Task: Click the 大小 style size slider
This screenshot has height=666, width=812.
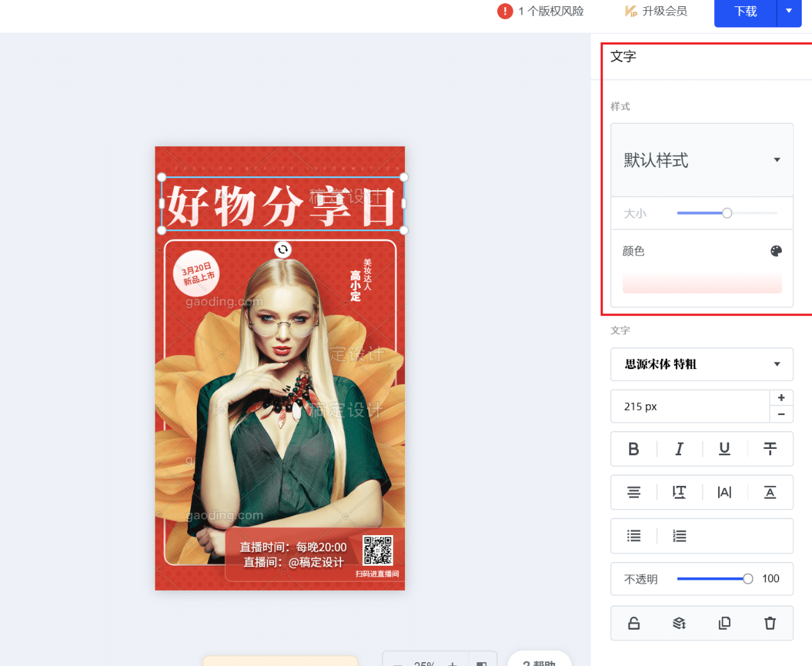Action: (x=727, y=213)
